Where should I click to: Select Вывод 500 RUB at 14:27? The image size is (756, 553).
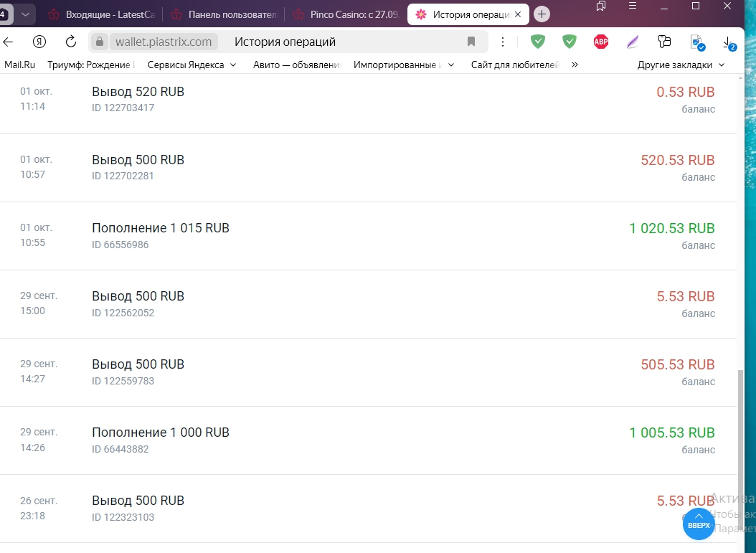(x=138, y=364)
